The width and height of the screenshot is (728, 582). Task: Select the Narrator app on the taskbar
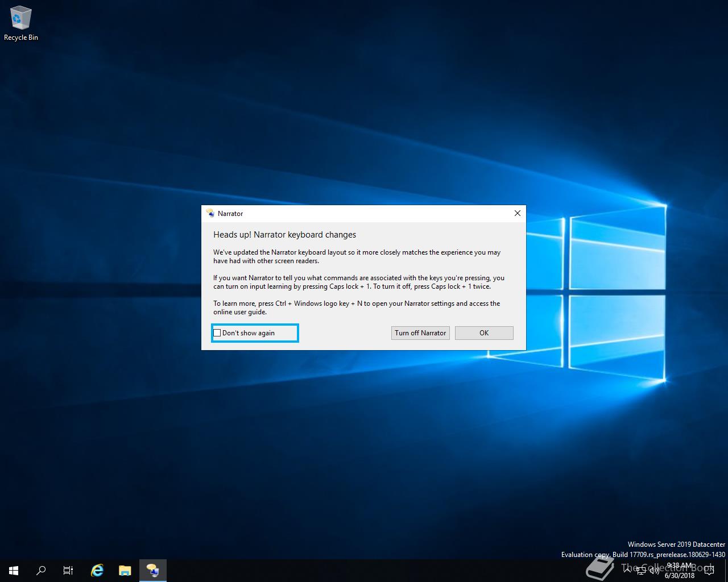(152, 571)
